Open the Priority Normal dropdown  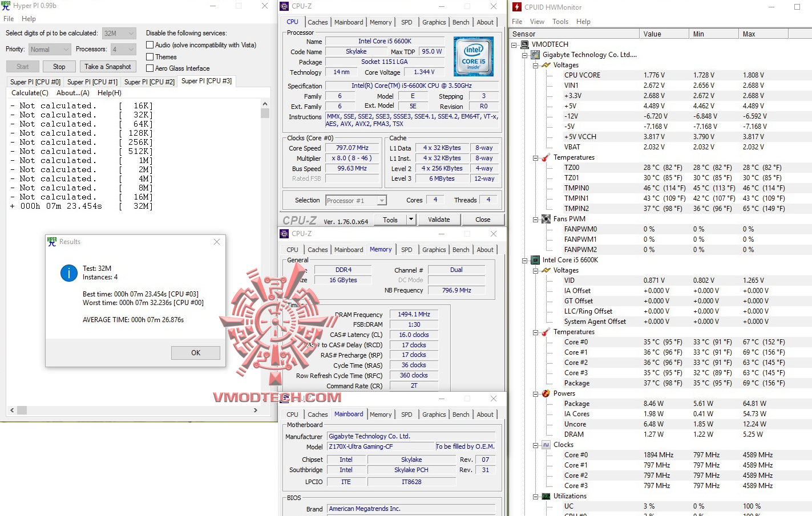[x=50, y=50]
